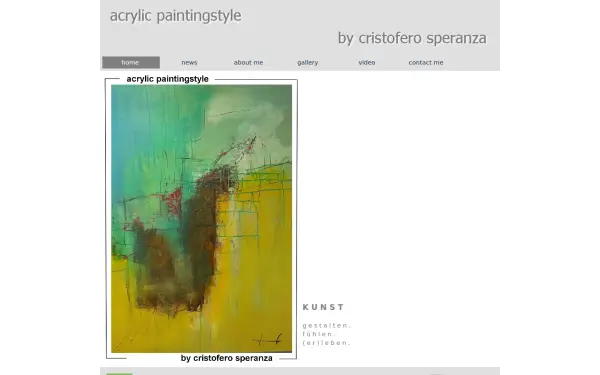
Task: Select the video menu item
Action: (x=367, y=62)
